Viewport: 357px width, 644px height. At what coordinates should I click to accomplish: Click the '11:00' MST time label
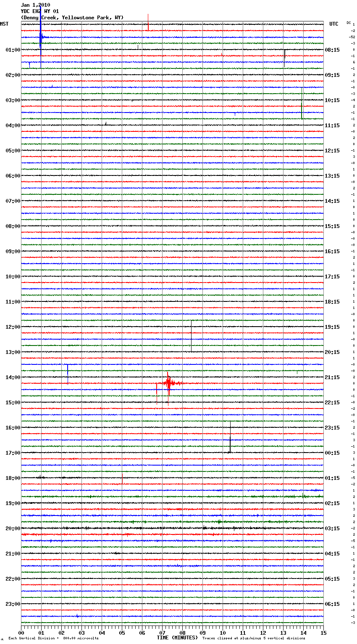point(13,302)
